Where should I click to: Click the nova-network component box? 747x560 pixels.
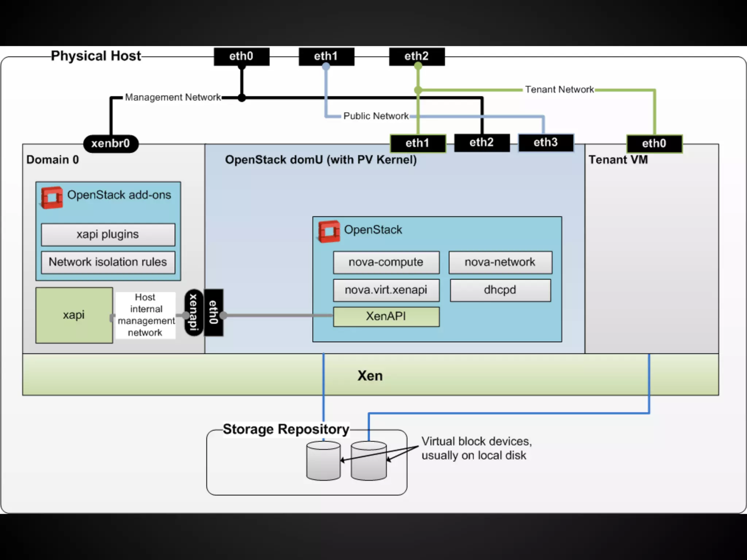pos(500,262)
